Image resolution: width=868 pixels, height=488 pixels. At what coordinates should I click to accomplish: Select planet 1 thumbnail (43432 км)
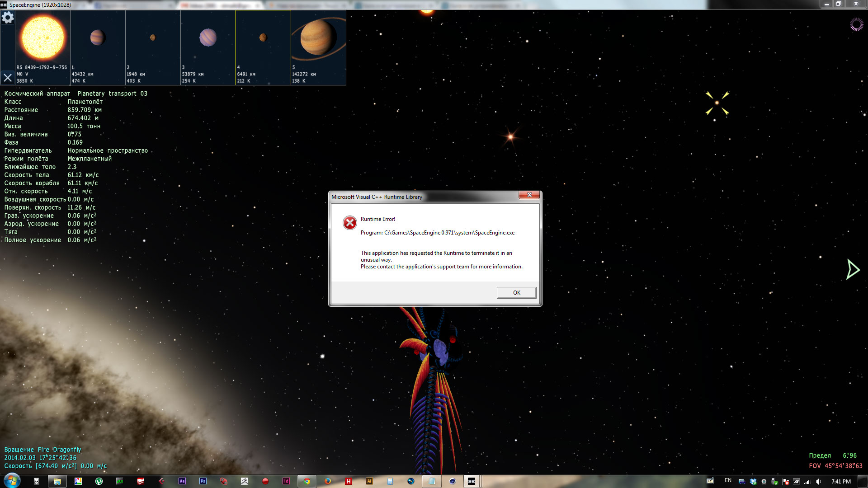coord(98,47)
